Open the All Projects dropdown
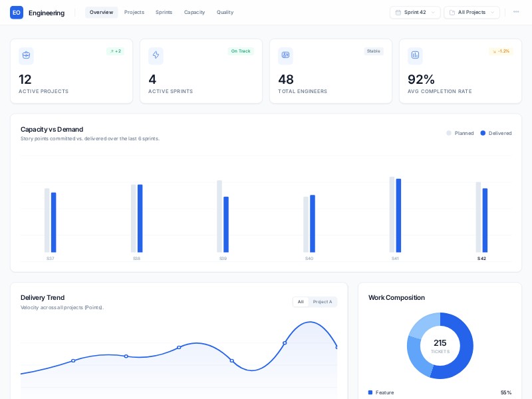 click(471, 12)
